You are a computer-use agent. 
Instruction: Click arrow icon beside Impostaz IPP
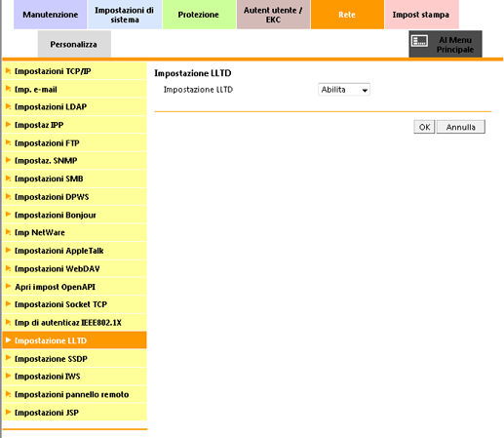click(9, 124)
